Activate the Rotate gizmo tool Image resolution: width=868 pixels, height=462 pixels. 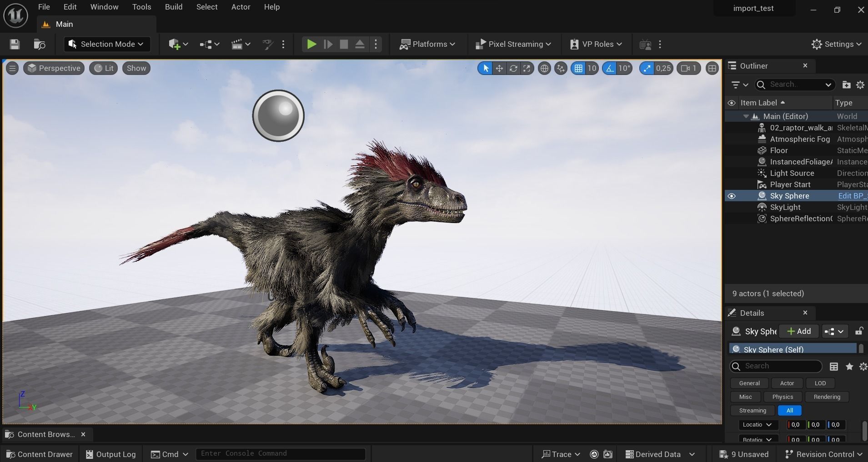[513, 68]
